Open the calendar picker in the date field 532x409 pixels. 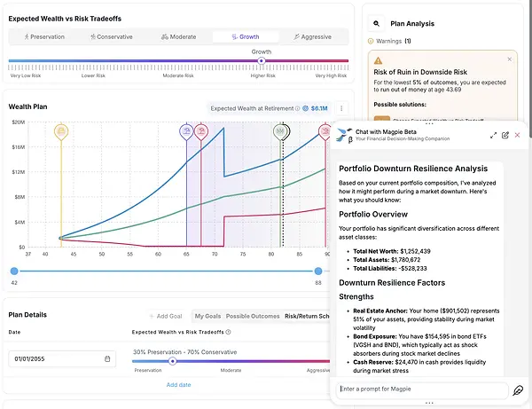107,359
